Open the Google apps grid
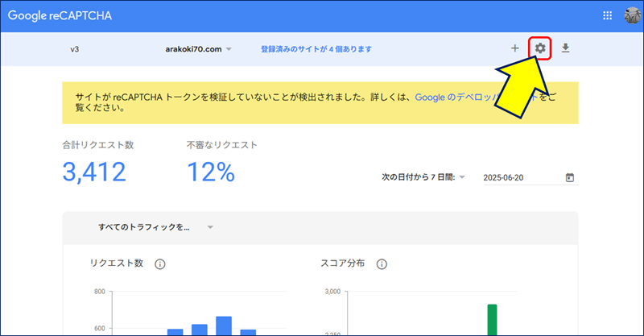Image resolution: width=644 pixels, height=336 pixels. pyautogui.click(x=607, y=15)
